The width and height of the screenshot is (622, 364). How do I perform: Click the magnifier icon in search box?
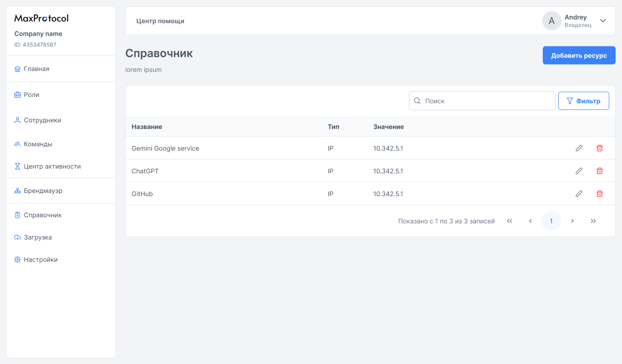point(417,101)
